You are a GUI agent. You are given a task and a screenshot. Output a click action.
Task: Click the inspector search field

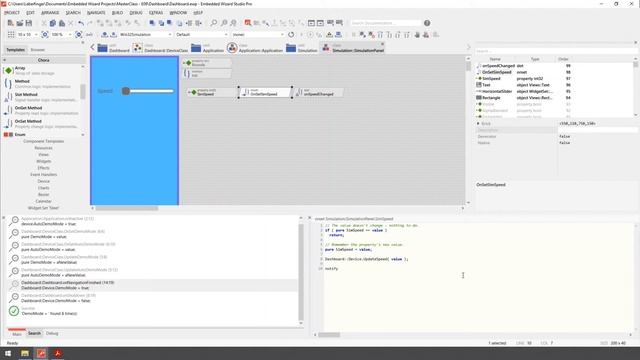click(556, 51)
